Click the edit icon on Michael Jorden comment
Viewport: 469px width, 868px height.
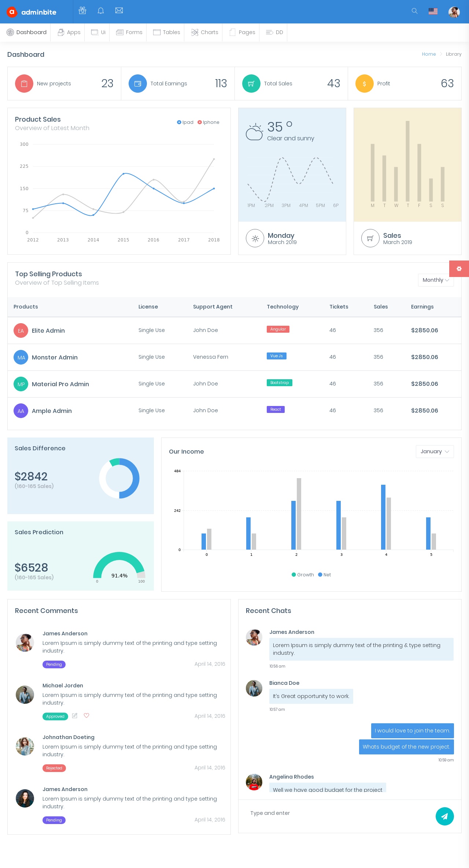pos(75,716)
